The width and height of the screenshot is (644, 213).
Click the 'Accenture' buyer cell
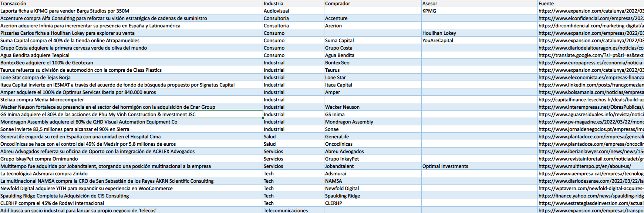(x=372, y=18)
